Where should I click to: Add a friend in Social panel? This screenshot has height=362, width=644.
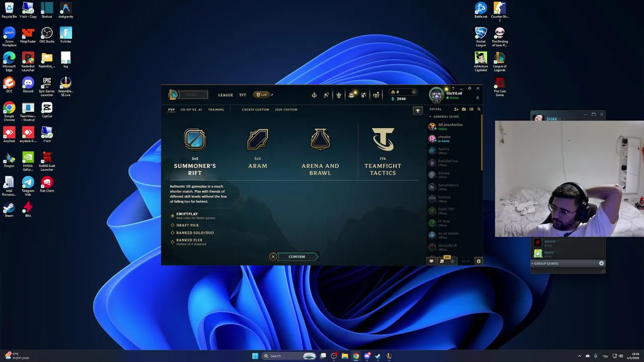[x=456, y=109]
